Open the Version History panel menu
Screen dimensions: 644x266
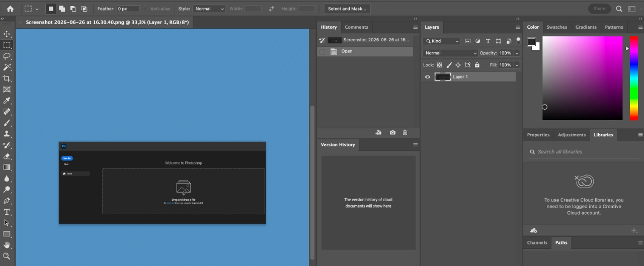(415, 145)
